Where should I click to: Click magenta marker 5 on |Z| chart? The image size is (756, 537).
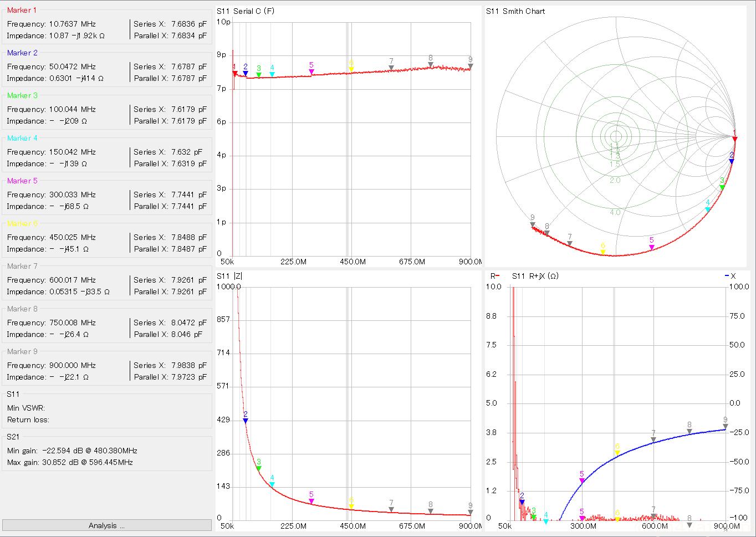(311, 501)
